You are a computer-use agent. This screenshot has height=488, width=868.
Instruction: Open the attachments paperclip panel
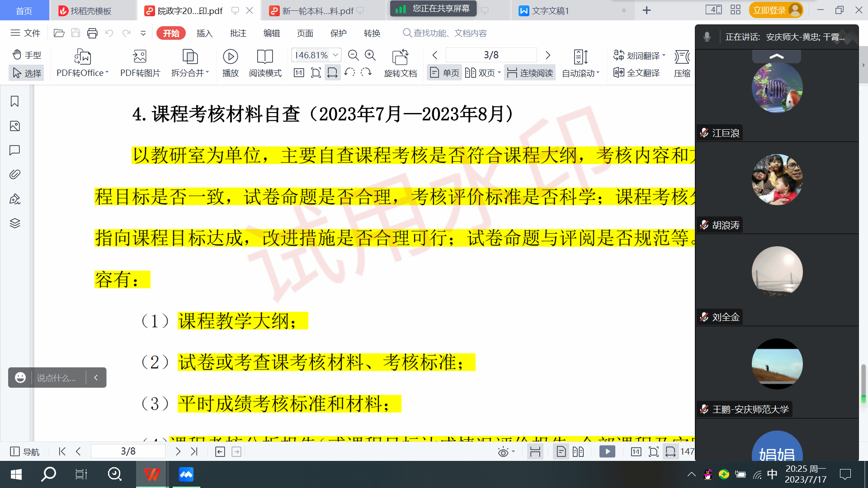14,174
